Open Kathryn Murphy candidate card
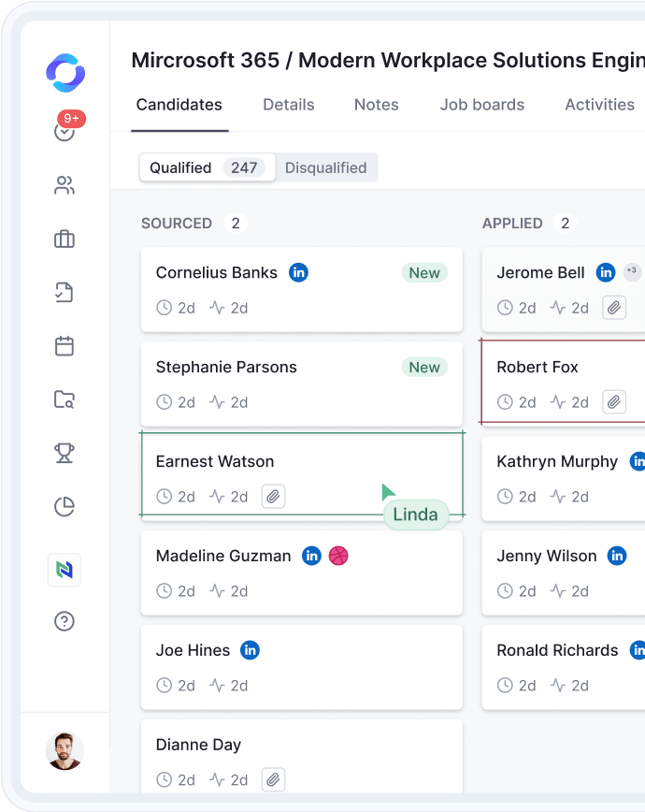The image size is (645, 812). coord(564,479)
